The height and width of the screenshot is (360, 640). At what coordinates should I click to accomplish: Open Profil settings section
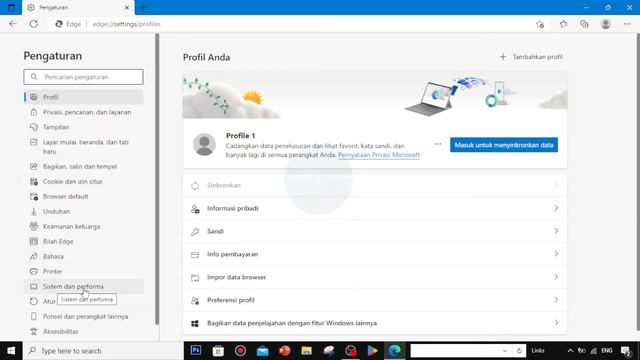[x=84, y=97]
